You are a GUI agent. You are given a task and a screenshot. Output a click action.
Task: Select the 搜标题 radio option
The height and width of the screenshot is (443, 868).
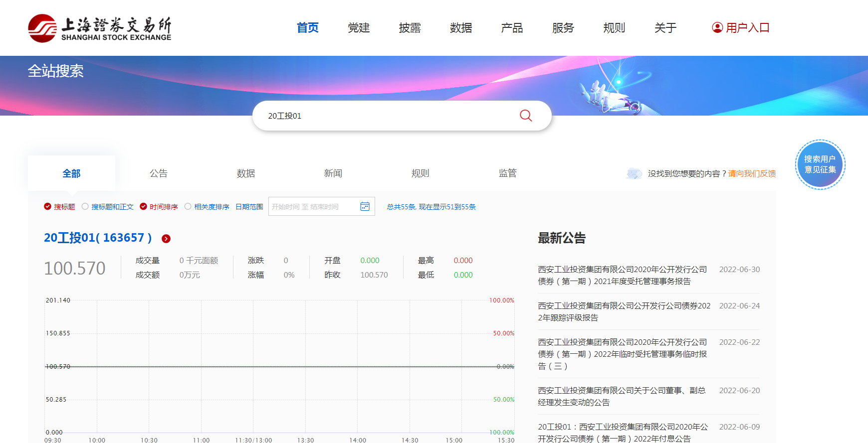click(48, 206)
